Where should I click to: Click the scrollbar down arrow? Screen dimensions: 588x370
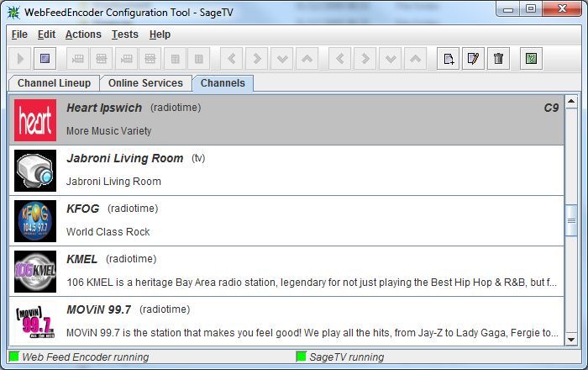[x=571, y=340]
